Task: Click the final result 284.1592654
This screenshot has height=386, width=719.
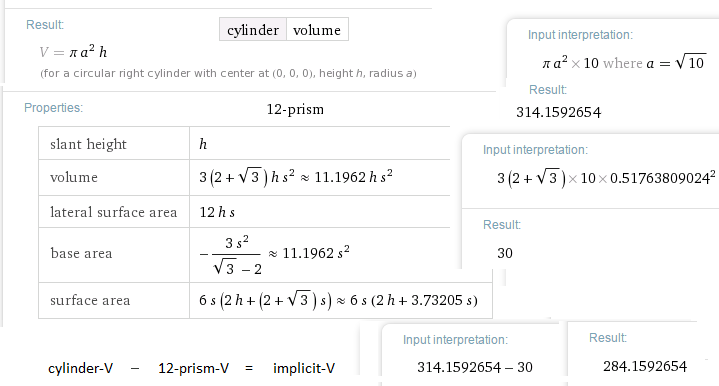Action: [x=645, y=366]
